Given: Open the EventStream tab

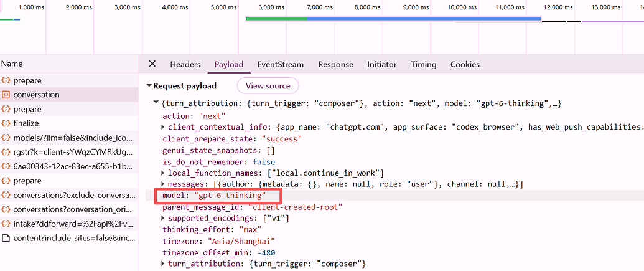Looking at the screenshot, I should [x=281, y=65].
